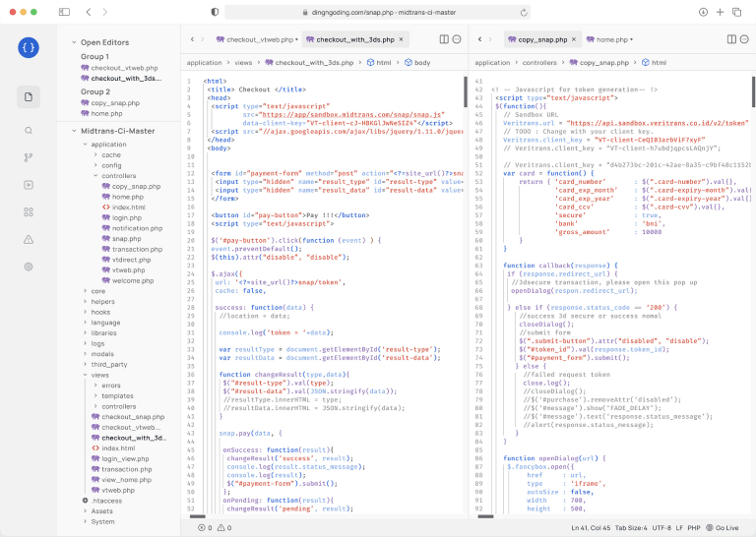Screen dimensions: 756x537
Task: Open the warnings triangle sidebar icon
Action: point(29,239)
